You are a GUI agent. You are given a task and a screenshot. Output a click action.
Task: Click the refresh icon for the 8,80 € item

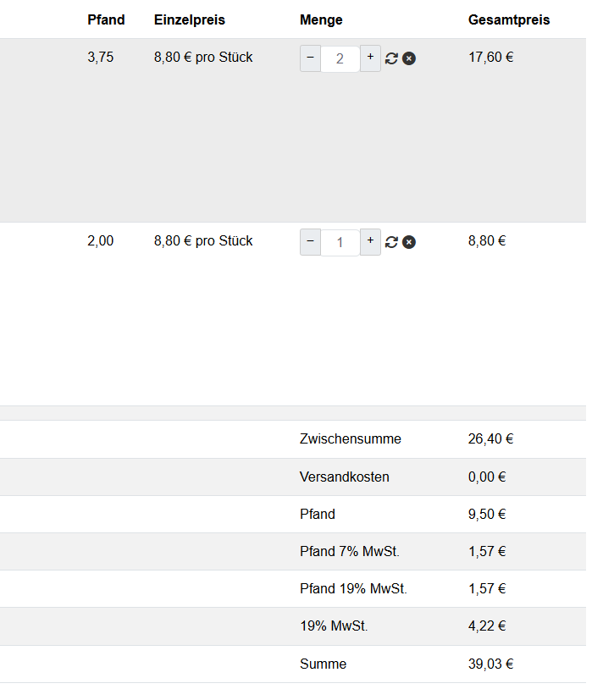pos(391,242)
